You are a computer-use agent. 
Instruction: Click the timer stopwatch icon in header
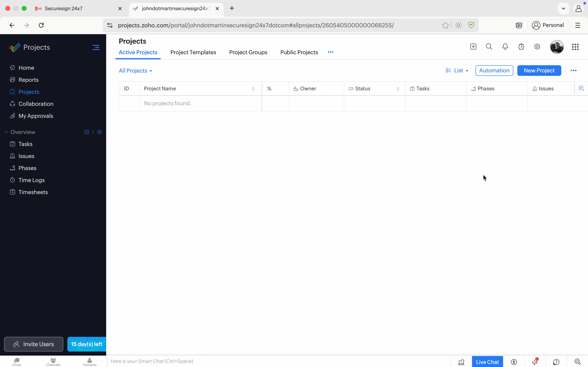(x=521, y=47)
